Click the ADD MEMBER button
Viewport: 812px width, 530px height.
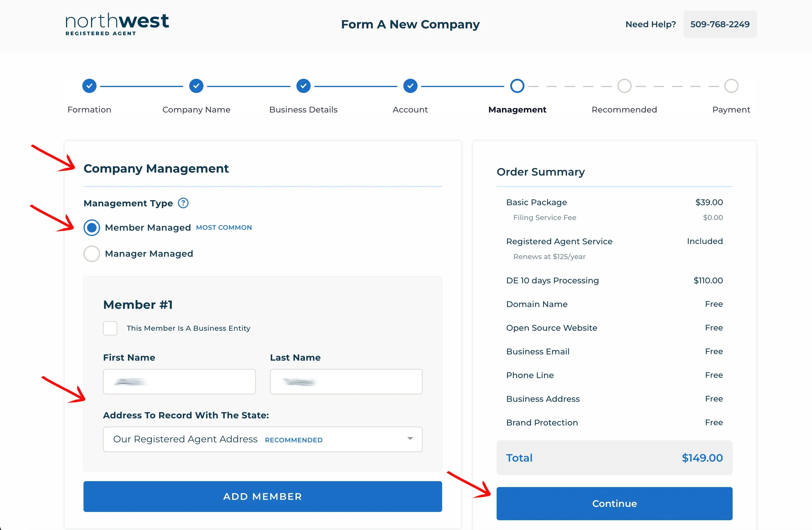coord(263,497)
